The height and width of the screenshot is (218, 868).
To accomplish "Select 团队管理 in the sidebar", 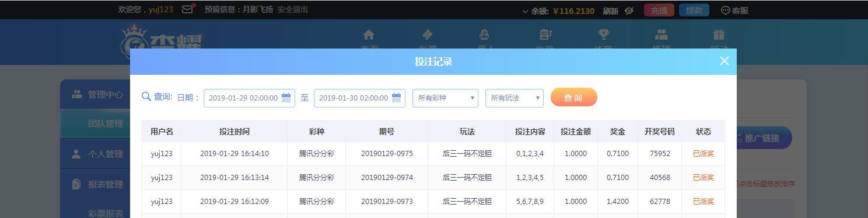I will 95,124.
